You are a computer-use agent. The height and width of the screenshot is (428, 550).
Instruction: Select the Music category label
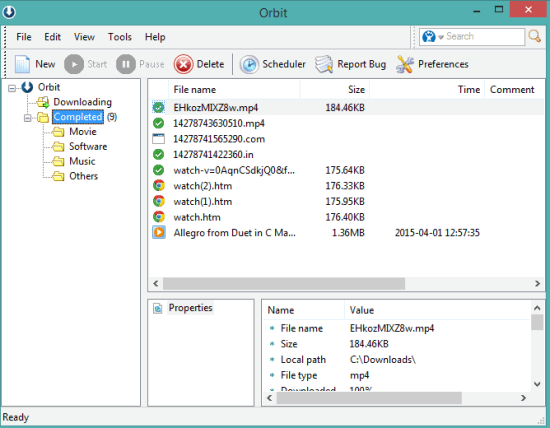tap(82, 161)
